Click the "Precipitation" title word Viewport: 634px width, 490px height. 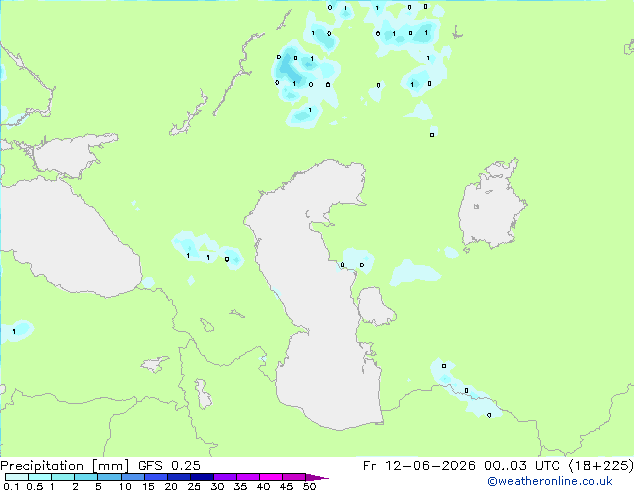click(42, 466)
